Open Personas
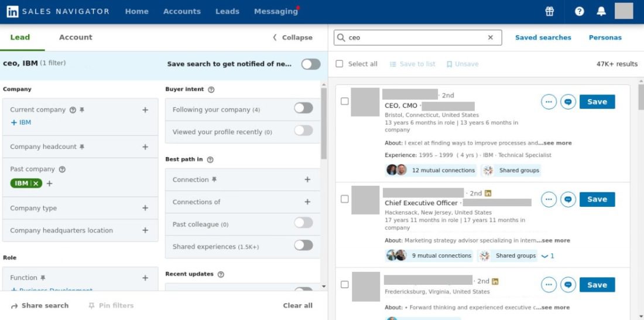This screenshot has height=320, width=644. click(x=605, y=38)
